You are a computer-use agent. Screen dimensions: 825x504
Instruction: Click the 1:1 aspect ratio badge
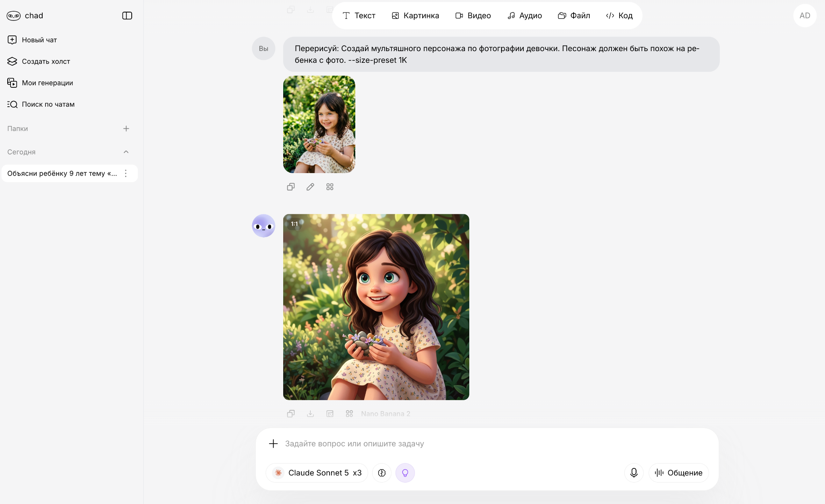point(294,224)
